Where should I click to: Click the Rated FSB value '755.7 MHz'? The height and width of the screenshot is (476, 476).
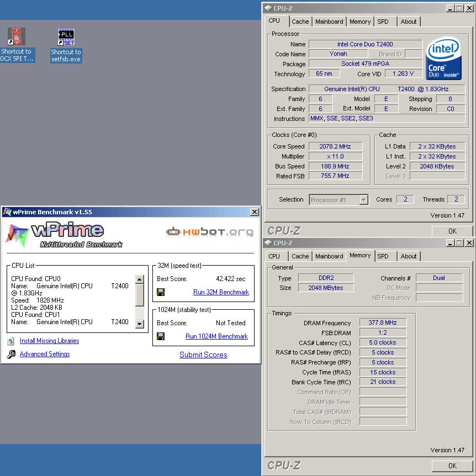coord(335,176)
